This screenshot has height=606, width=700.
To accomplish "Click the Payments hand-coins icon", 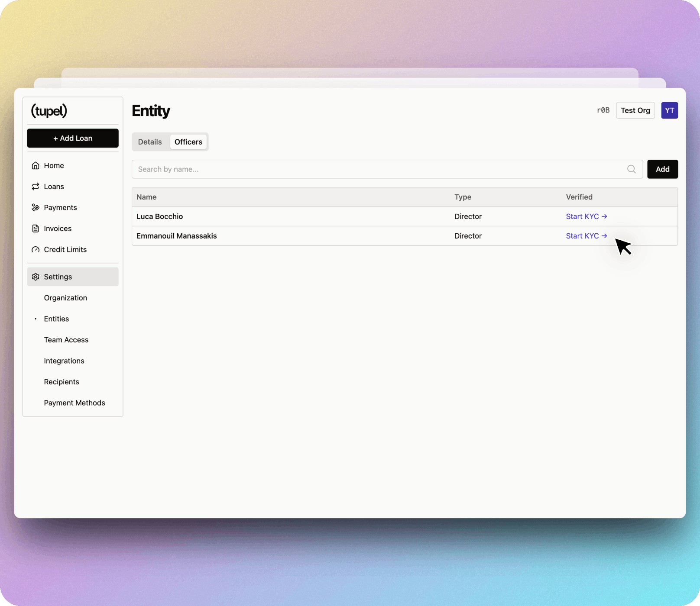I will click(x=36, y=208).
